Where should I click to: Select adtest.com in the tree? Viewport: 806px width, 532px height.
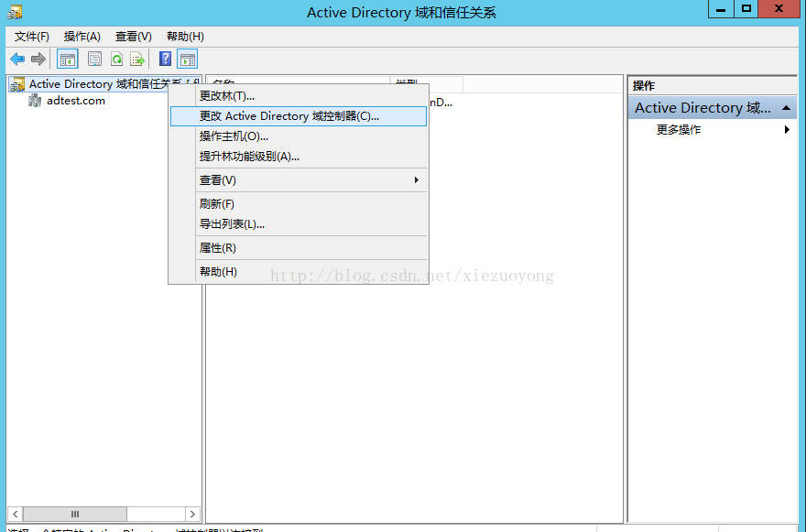pos(76,101)
